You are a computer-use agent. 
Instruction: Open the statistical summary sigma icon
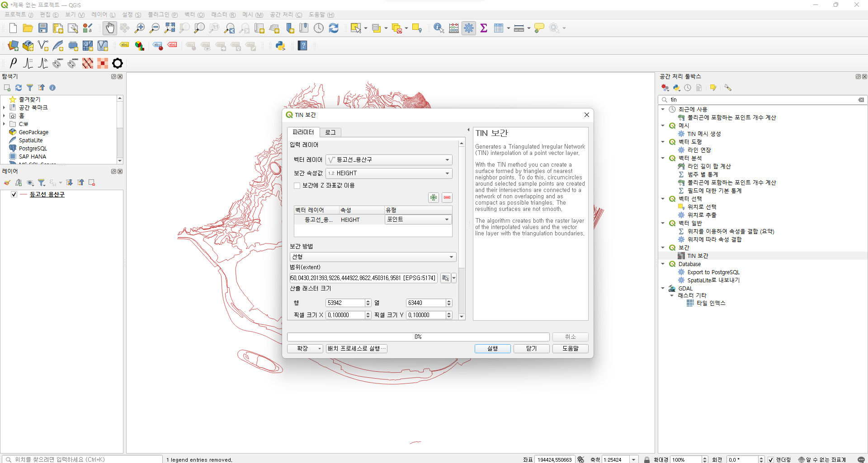[484, 28]
